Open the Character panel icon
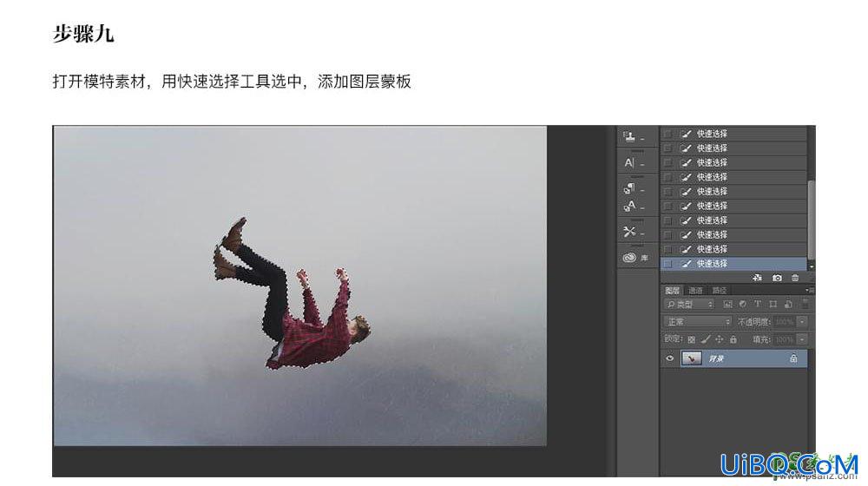Image resolution: width=868 pixels, height=486 pixels. [629, 163]
